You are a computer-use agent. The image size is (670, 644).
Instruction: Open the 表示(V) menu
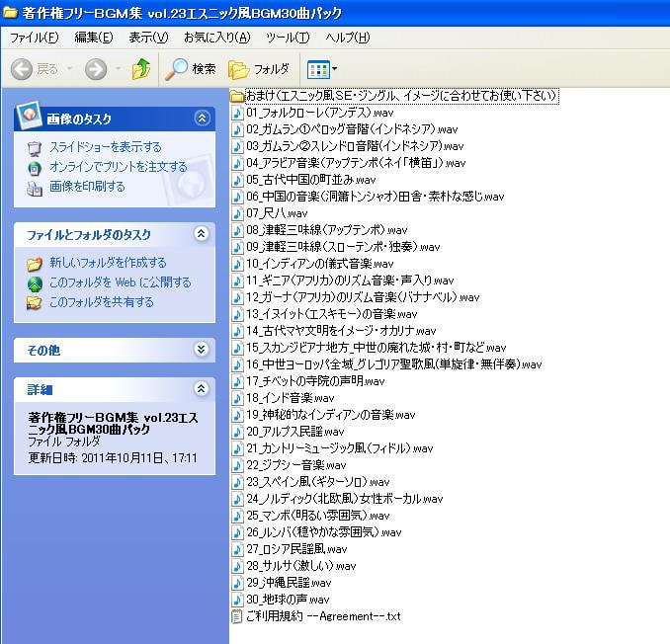[148, 38]
